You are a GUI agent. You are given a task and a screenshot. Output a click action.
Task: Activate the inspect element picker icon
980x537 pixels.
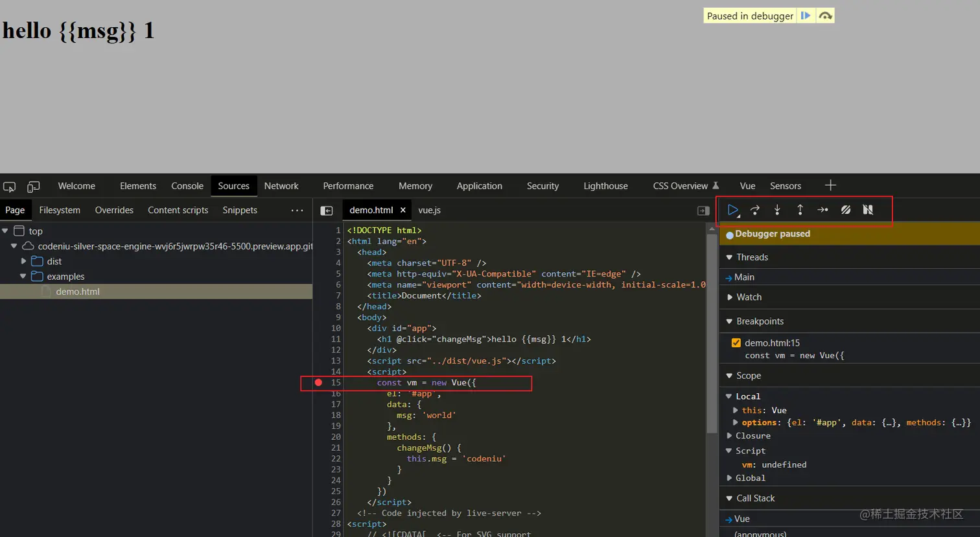(9, 187)
